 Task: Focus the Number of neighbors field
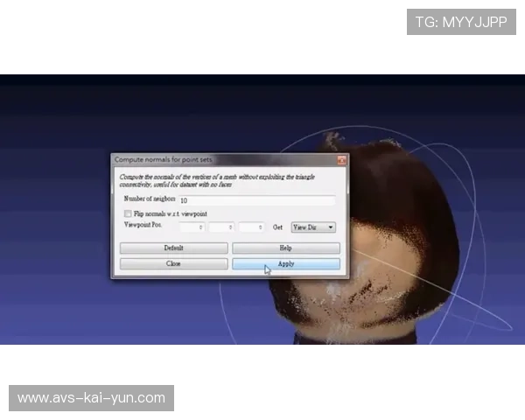[256, 200]
